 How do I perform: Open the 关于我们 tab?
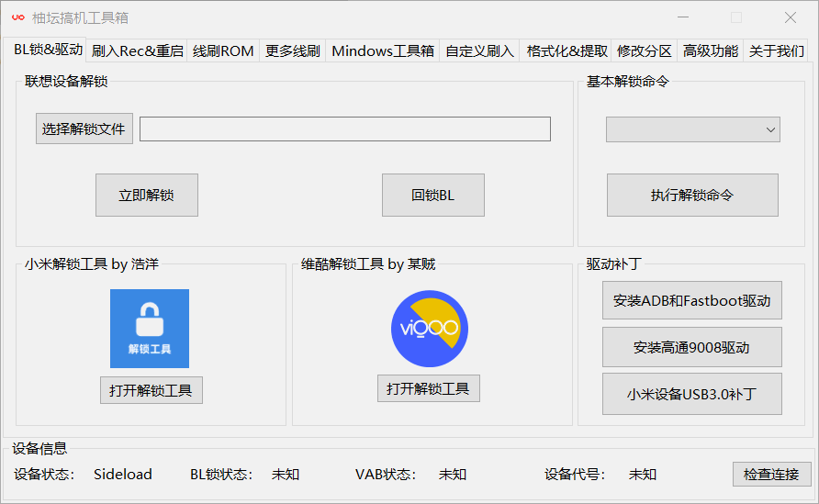(776, 51)
